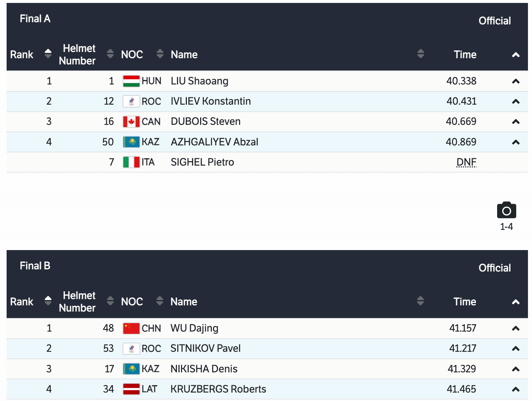This screenshot has width=532, height=401.
Task: Collapse all rows in Final A header
Action: click(x=515, y=55)
